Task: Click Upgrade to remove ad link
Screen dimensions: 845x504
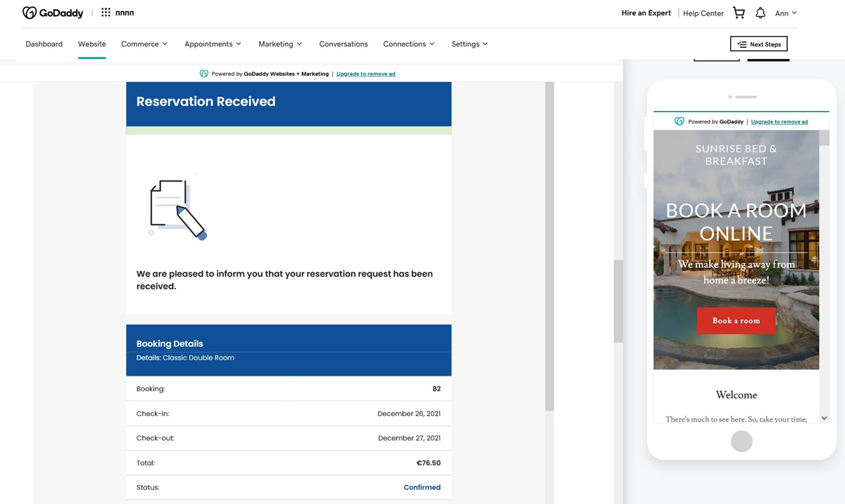Action: tap(365, 74)
